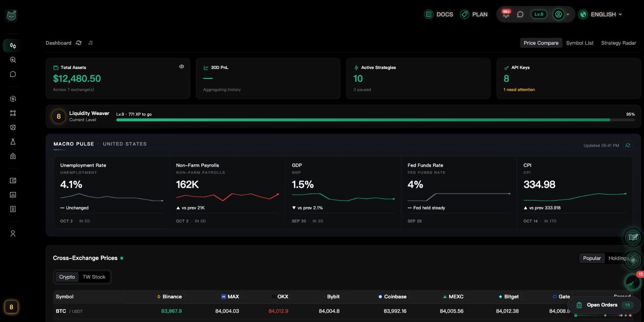The width and height of the screenshot is (644, 322).
Task: Click the BTC spread indicator bar
Action: tap(603, 315)
